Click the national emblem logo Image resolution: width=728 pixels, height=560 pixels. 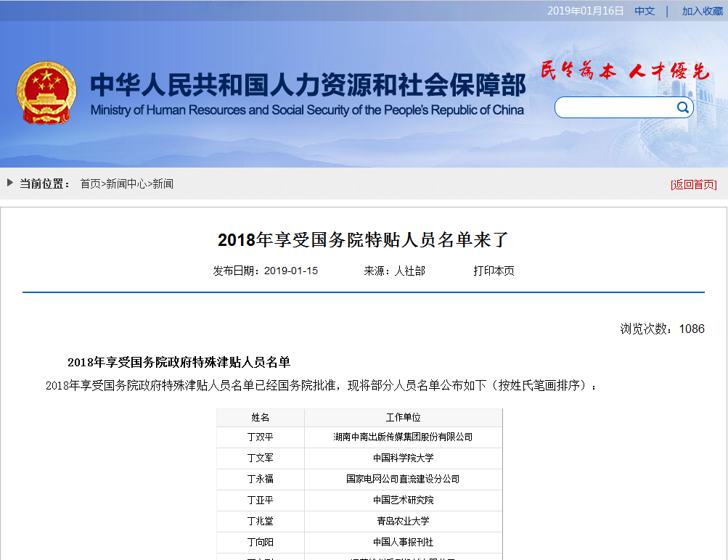[x=45, y=93]
